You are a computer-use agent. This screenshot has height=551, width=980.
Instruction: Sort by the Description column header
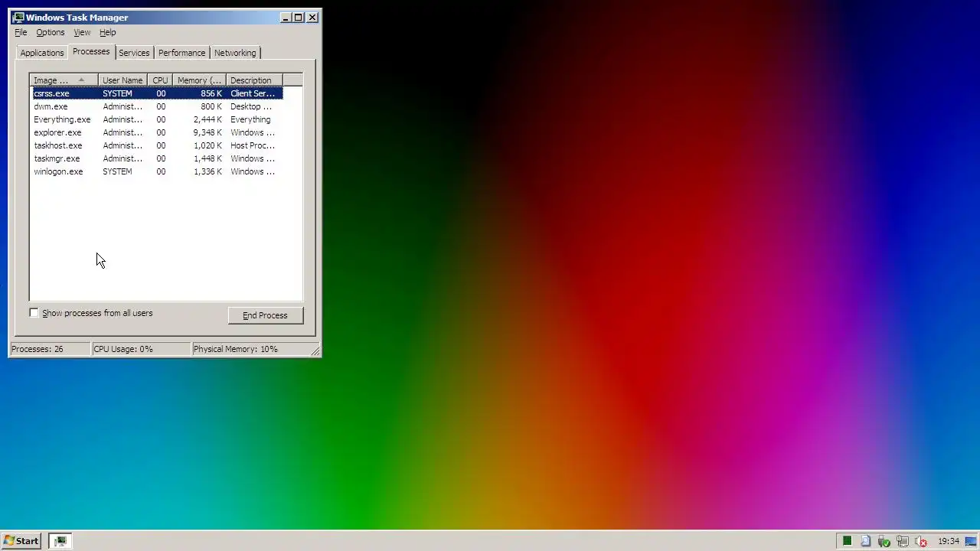254,80
